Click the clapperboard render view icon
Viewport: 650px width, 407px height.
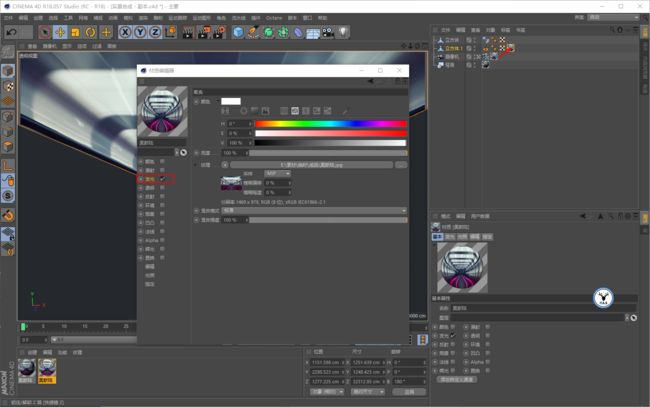coord(188,32)
